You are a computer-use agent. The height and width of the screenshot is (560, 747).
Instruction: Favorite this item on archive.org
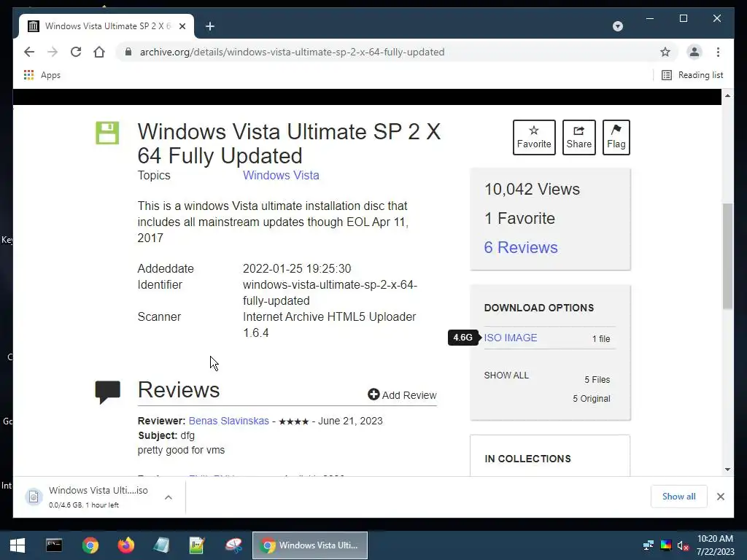tap(534, 137)
